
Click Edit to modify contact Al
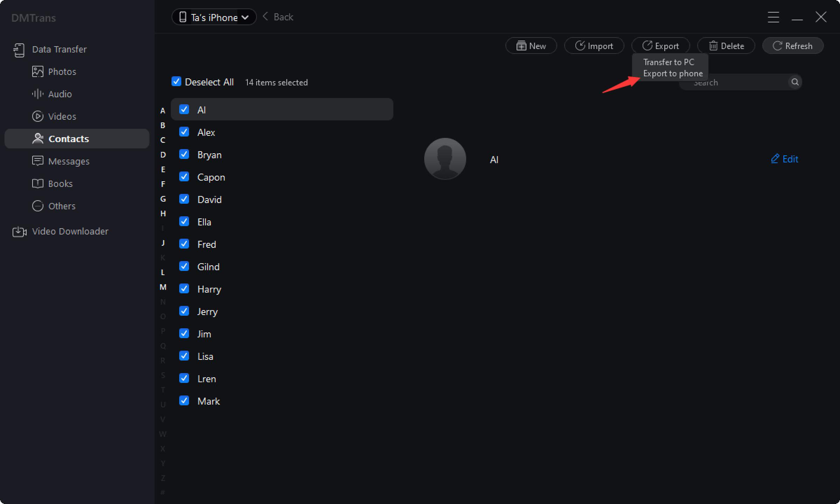pyautogui.click(x=785, y=159)
